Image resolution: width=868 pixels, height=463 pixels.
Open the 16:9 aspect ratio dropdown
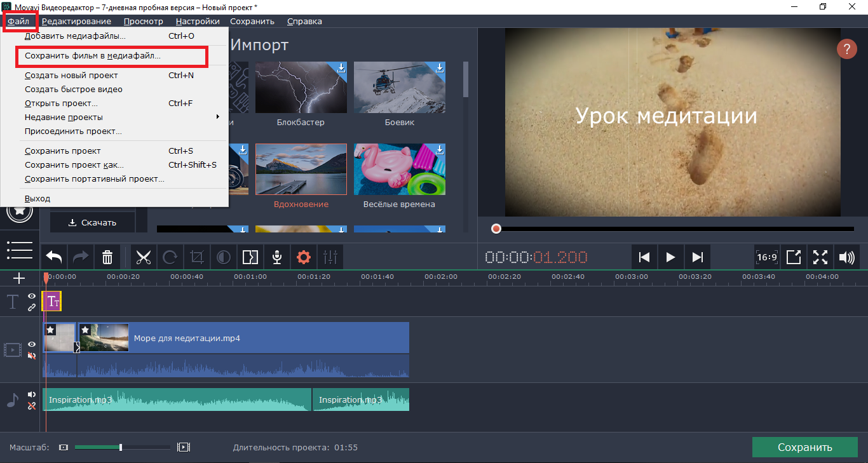click(767, 257)
